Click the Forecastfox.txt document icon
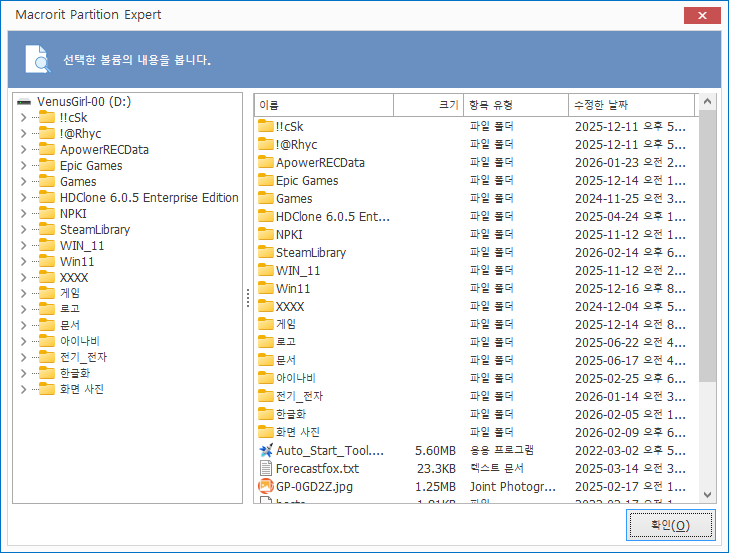The image size is (729, 553). [265, 468]
